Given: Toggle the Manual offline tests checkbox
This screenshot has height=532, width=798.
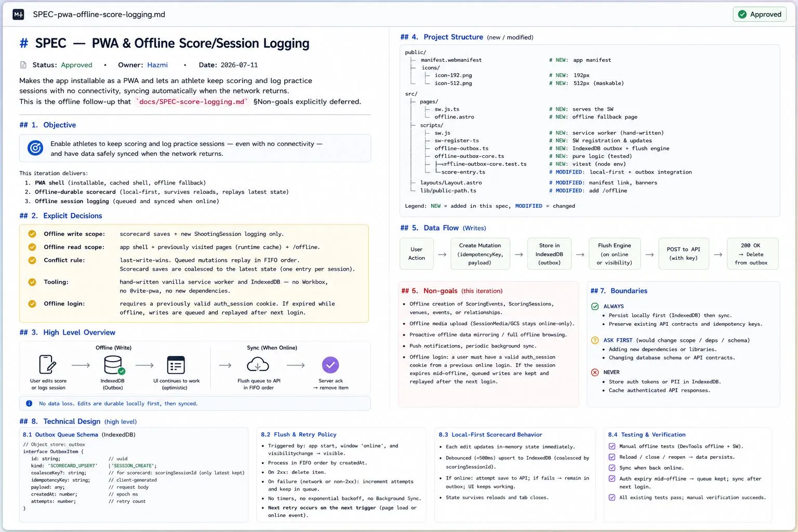Looking at the screenshot, I should 612,446.
